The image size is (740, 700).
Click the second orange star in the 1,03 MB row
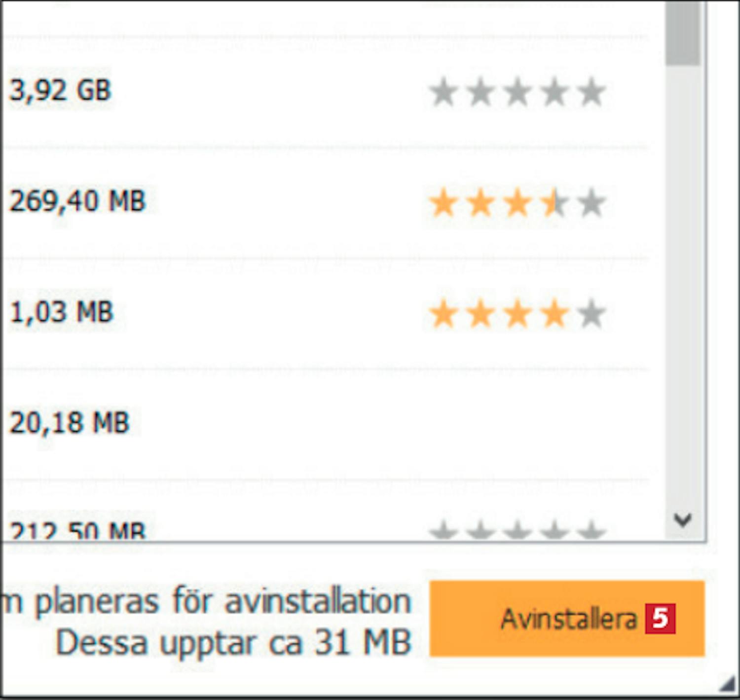click(480, 314)
